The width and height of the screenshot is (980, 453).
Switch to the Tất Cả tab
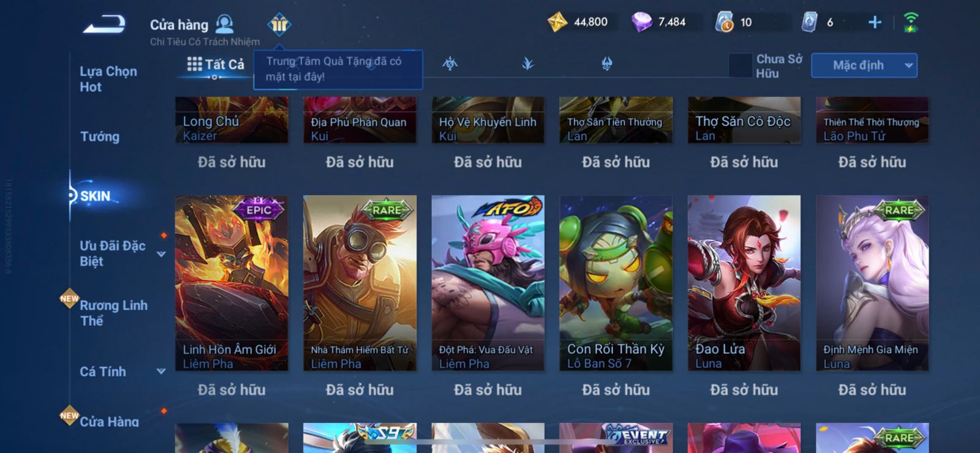(x=216, y=64)
